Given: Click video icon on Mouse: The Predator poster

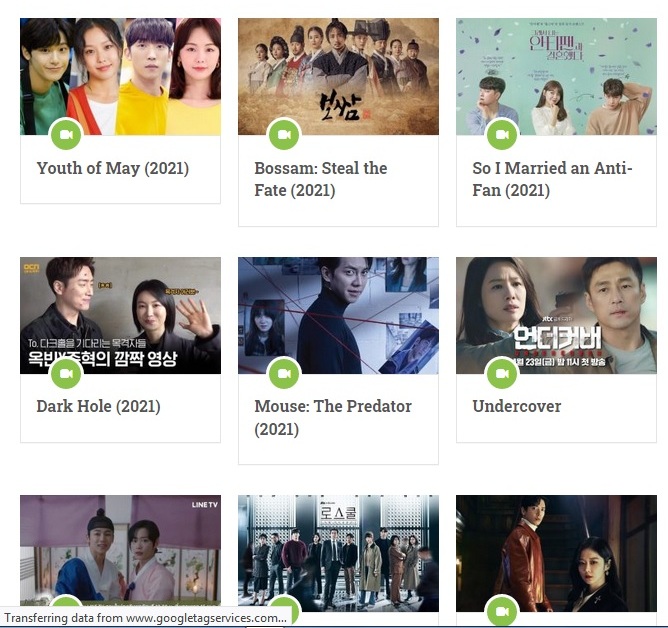Looking at the screenshot, I should [284, 373].
